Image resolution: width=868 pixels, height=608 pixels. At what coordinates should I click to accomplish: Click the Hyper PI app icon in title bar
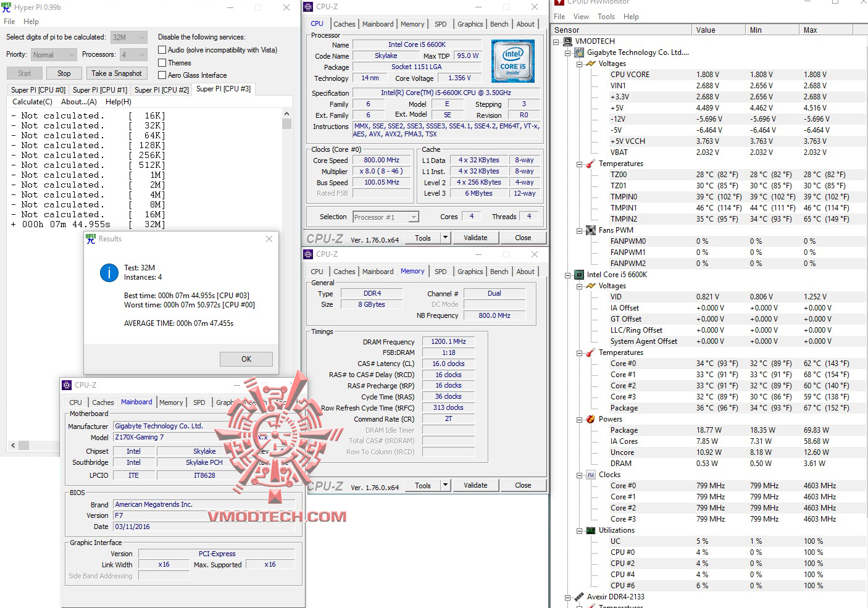[7, 7]
